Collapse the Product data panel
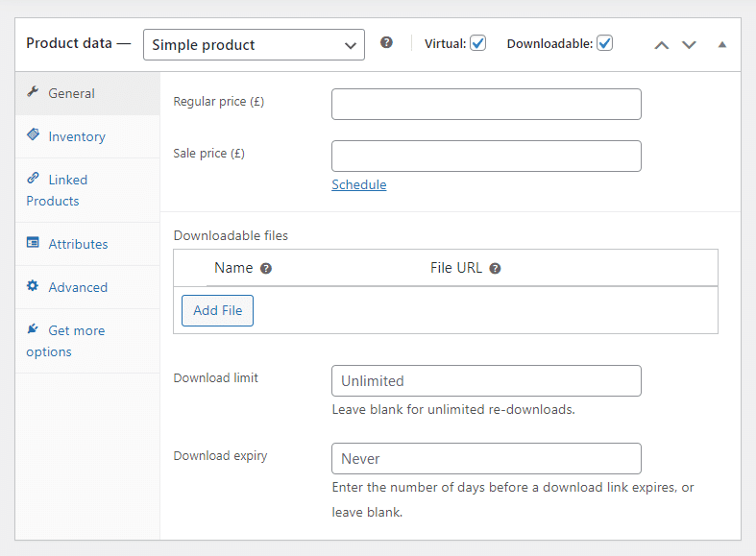This screenshot has width=756, height=556. [x=721, y=45]
